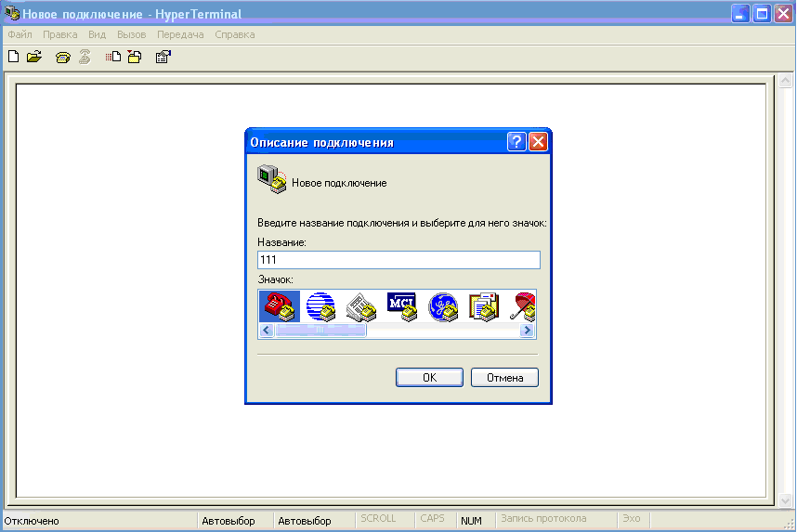Image resolution: width=797 pixels, height=532 pixels.
Task: Click icon list right scroll arrow
Action: 527,331
